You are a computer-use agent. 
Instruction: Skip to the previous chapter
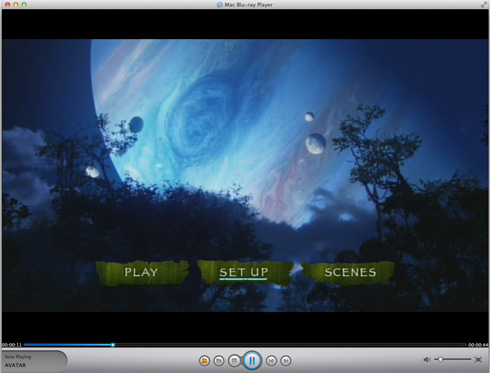click(271, 361)
